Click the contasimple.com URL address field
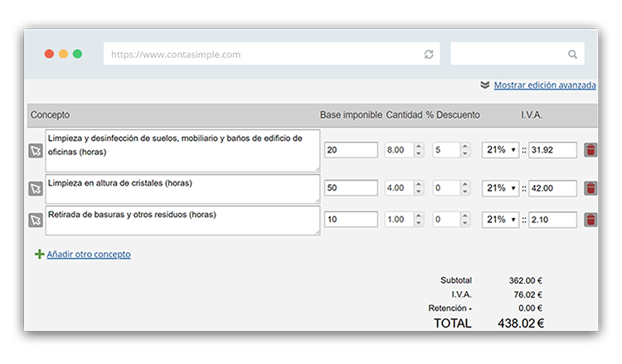Viewport: 622px width, 364px height. tap(272, 54)
